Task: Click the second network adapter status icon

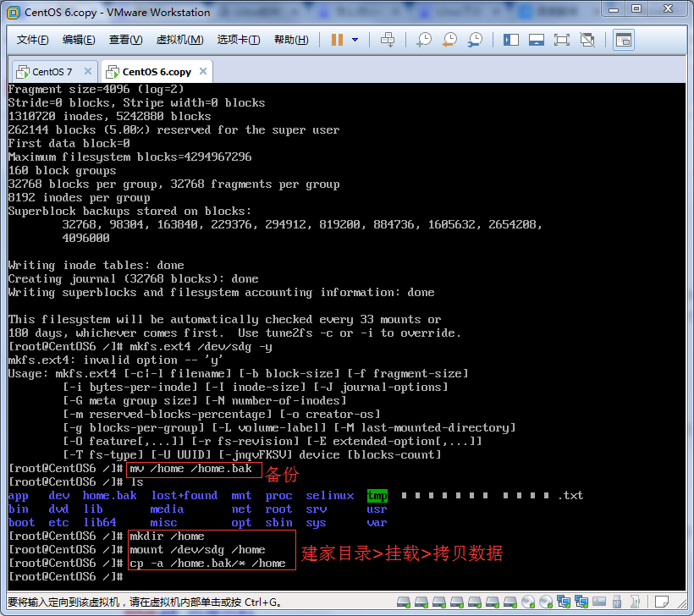Action: [581, 602]
